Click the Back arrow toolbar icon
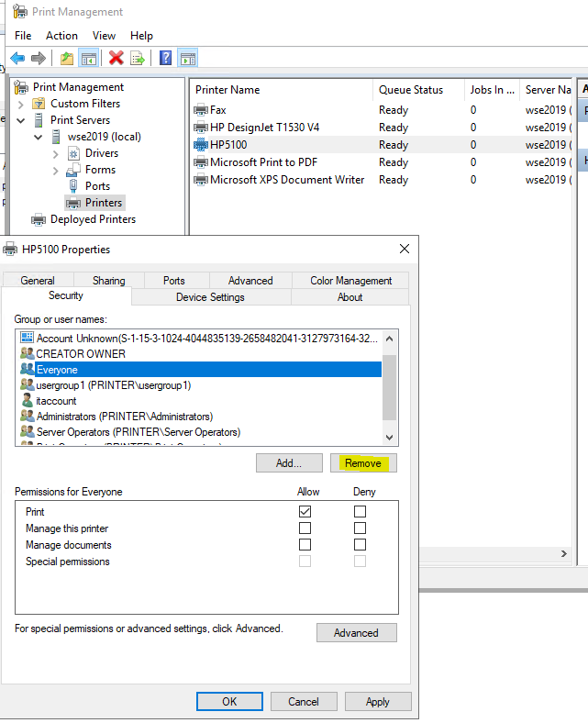Viewport: 588px width, 723px height. pyautogui.click(x=17, y=58)
